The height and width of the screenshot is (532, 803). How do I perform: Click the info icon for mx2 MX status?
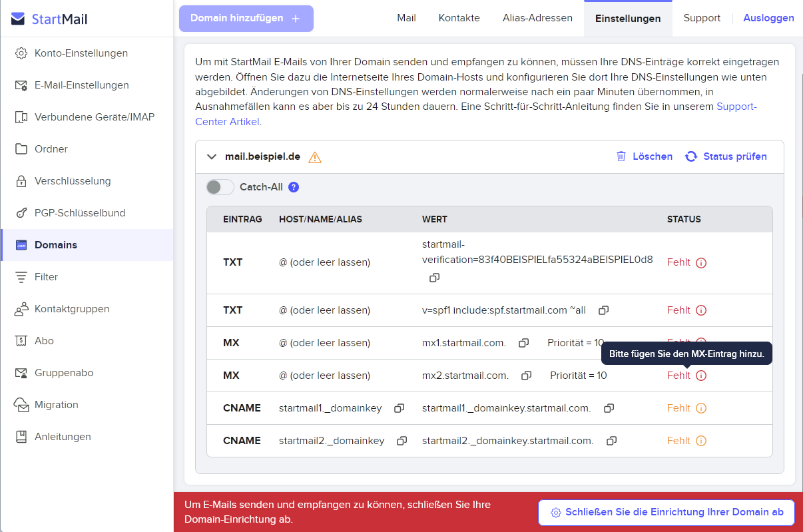pyautogui.click(x=701, y=376)
